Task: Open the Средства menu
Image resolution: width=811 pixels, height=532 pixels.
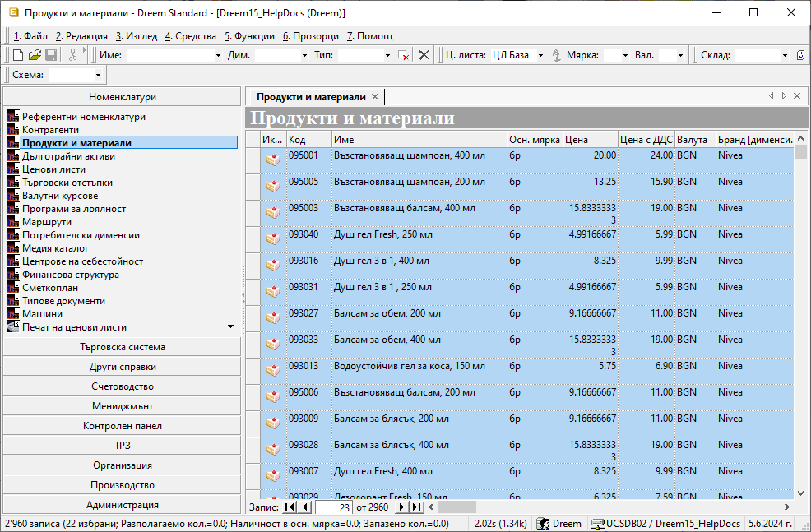Action: 191,36
